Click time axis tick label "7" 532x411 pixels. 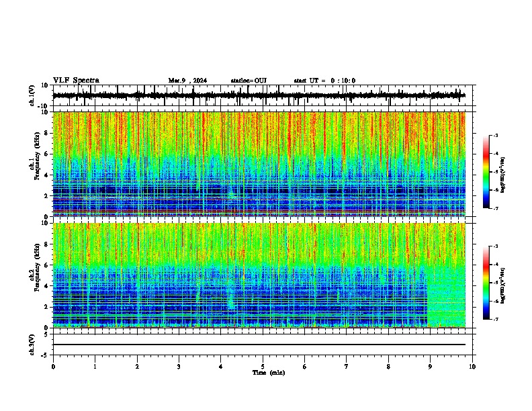click(347, 367)
